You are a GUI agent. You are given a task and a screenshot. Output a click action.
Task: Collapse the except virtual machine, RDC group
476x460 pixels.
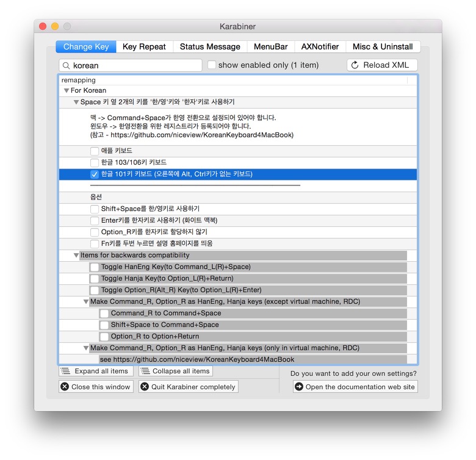point(86,301)
